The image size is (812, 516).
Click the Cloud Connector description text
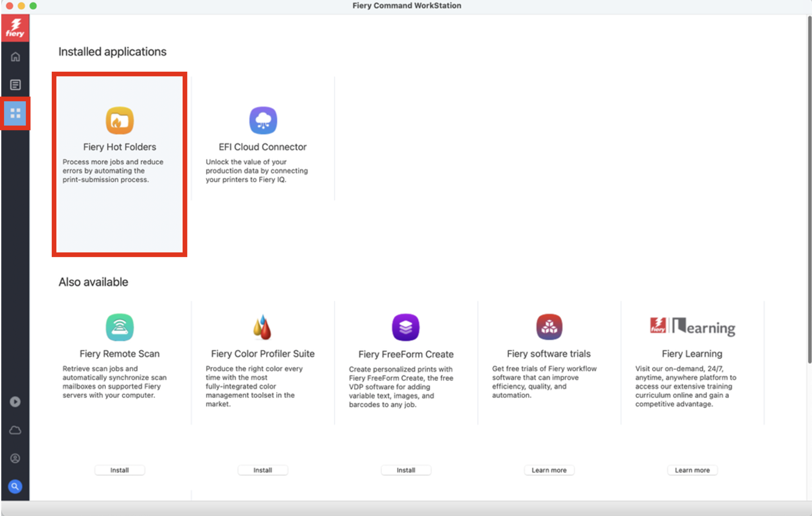pos(257,171)
